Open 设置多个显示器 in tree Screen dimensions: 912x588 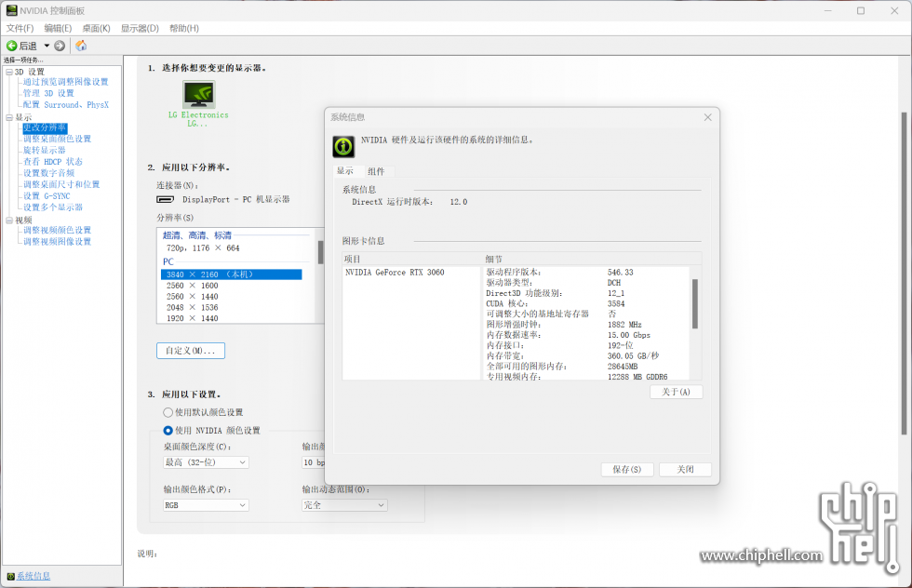[x=53, y=207]
